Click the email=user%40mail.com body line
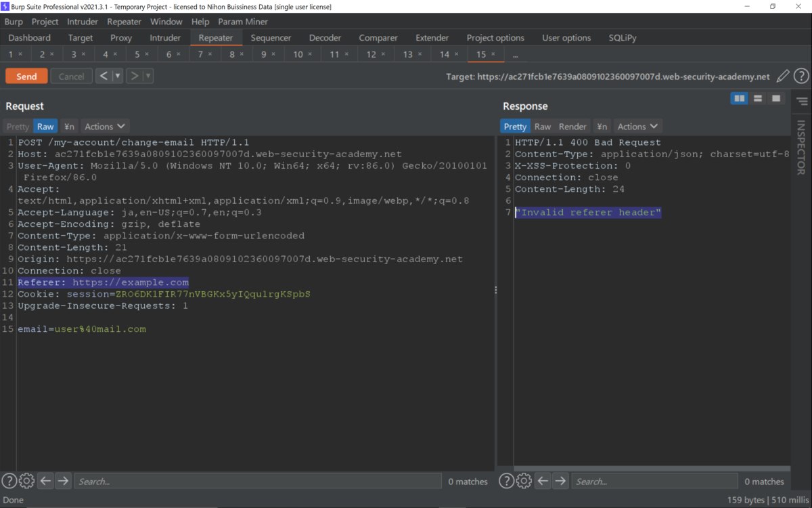The height and width of the screenshot is (508, 812). pyautogui.click(x=82, y=329)
